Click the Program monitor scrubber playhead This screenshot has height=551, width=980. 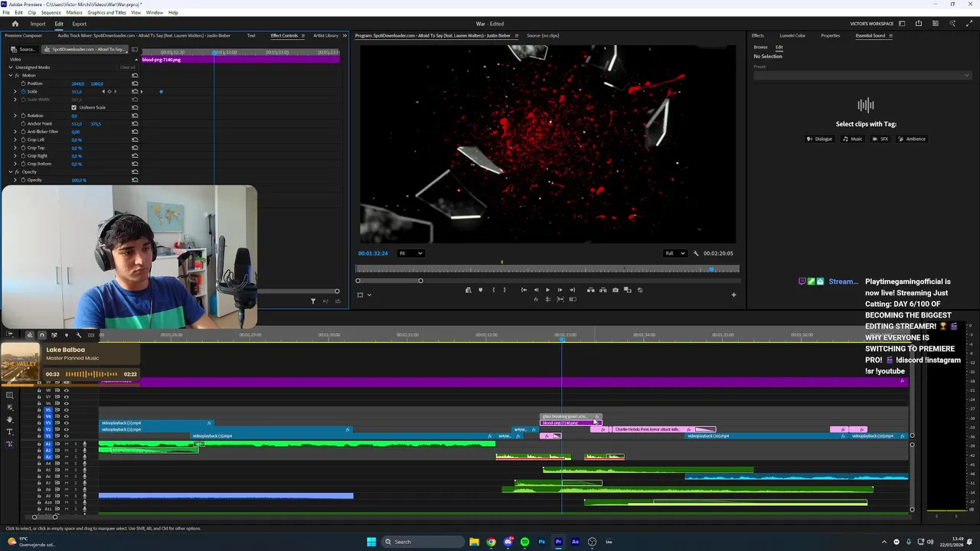[x=712, y=269]
